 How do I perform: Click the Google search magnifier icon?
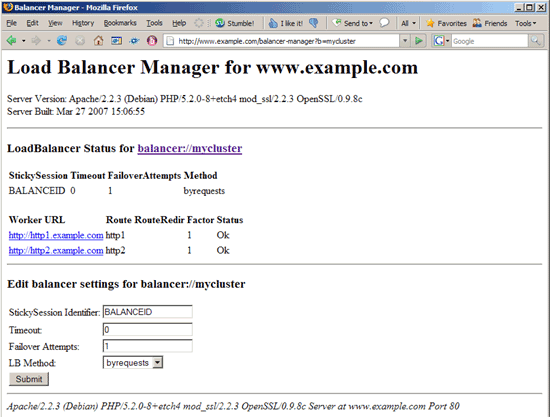pyautogui.click(x=535, y=41)
